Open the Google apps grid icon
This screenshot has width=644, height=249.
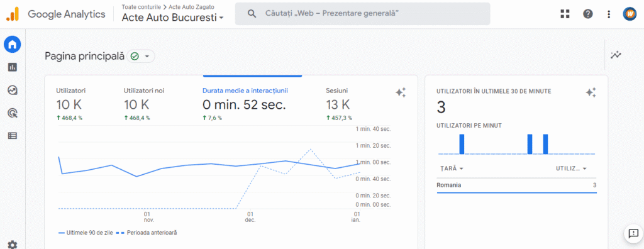[565, 14]
